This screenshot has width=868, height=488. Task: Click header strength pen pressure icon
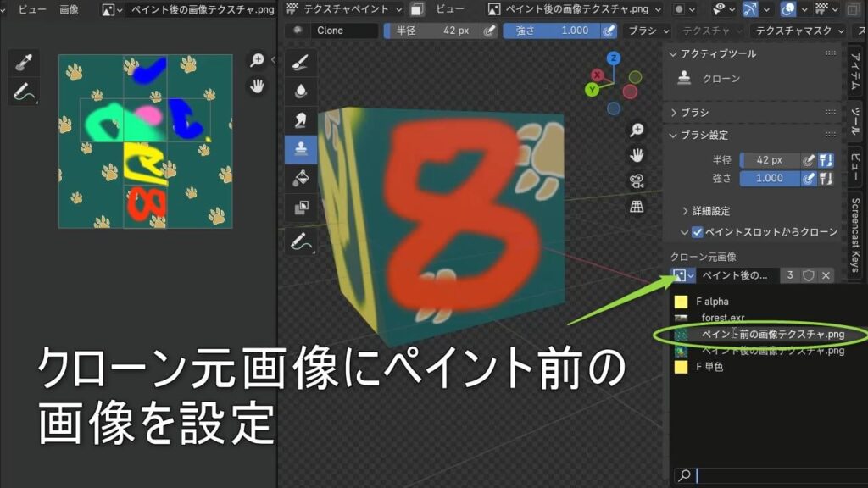(609, 30)
